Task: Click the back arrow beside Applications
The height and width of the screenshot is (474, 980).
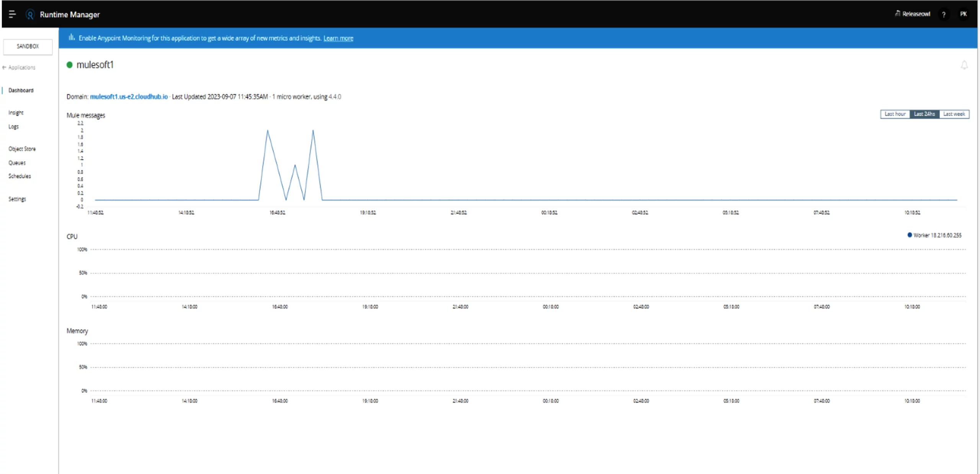Action: [x=4, y=67]
